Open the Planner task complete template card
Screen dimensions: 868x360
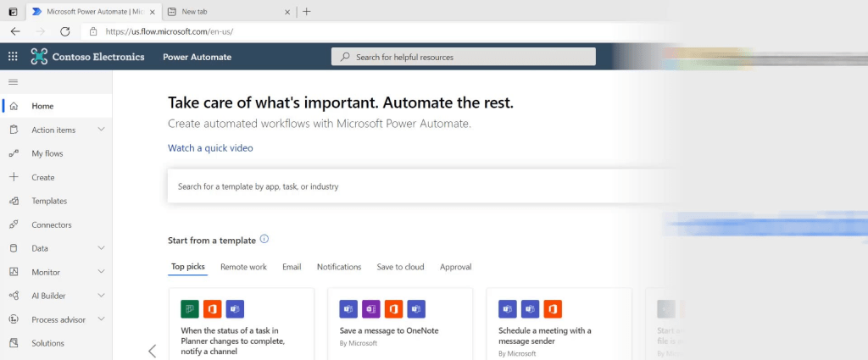(x=242, y=324)
